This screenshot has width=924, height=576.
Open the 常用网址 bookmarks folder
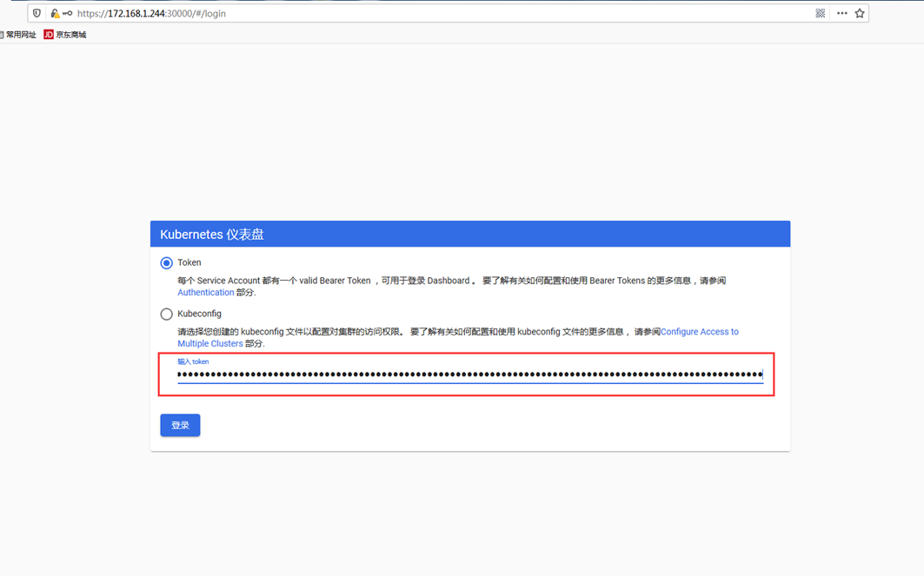[18, 35]
